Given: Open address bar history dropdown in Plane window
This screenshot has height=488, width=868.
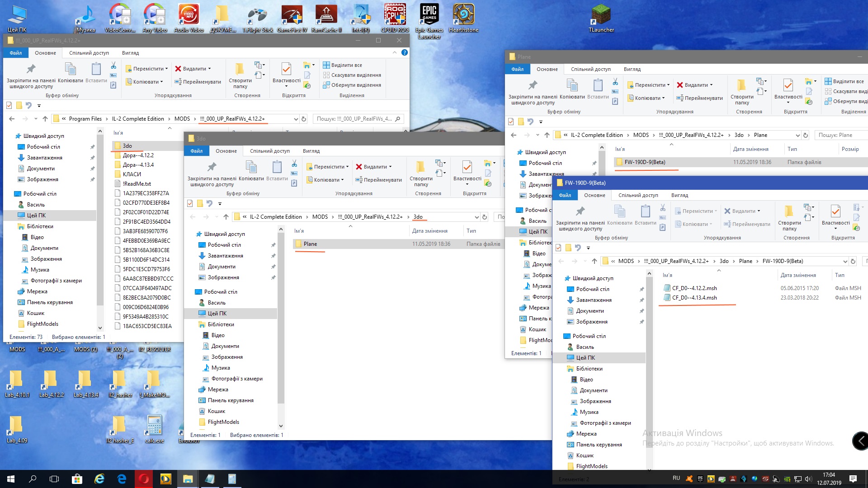Looking at the screenshot, I should [x=797, y=135].
